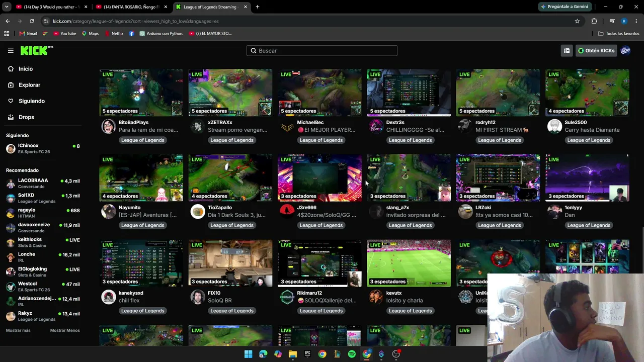Open kanekysxd channel avatar
The height and width of the screenshot is (362, 644).
(x=108, y=297)
